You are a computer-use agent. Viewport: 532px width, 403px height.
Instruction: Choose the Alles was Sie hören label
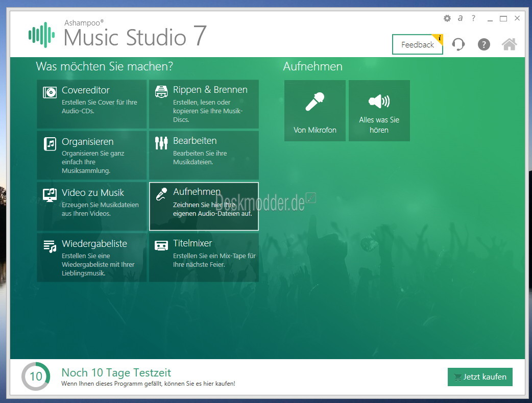pyautogui.click(x=379, y=125)
